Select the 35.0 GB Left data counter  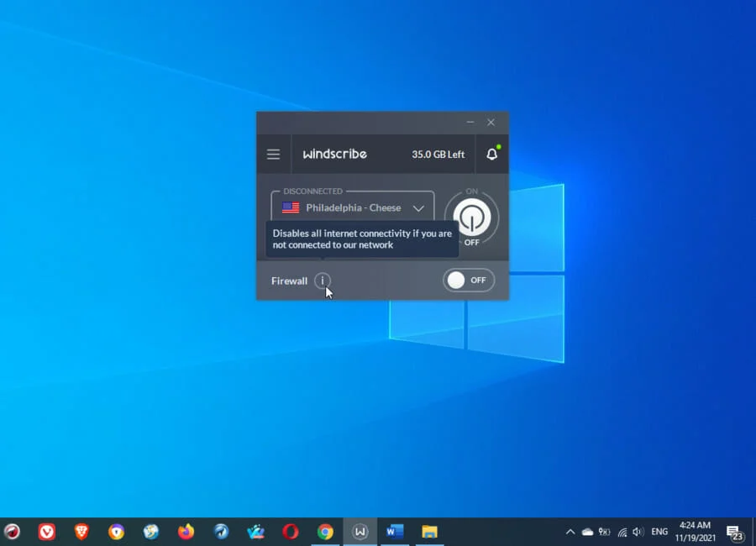click(x=438, y=154)
